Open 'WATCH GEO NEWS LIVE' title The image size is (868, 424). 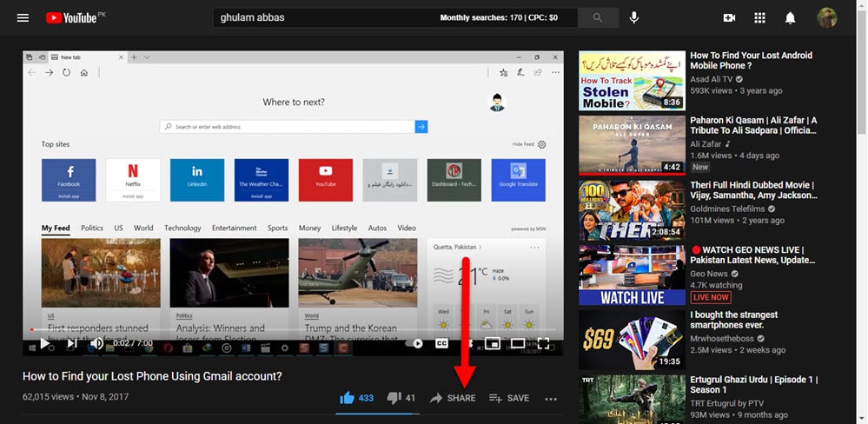coord(752,255)
